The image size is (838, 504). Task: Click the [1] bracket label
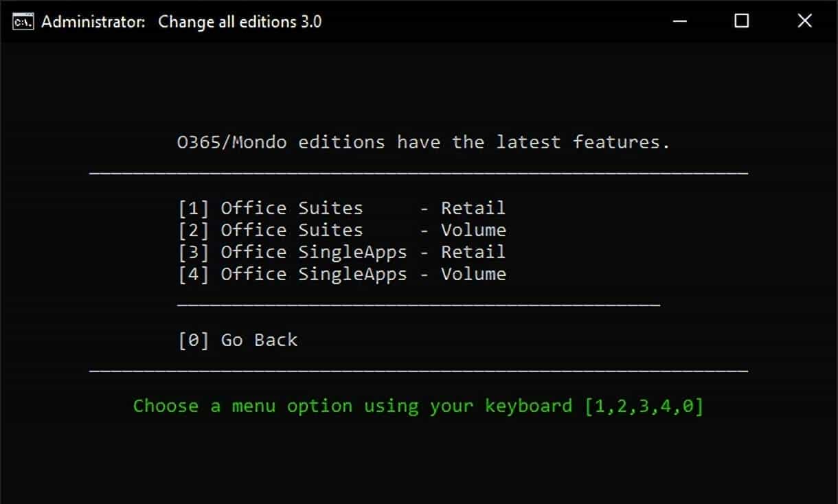tap(193, 207)
